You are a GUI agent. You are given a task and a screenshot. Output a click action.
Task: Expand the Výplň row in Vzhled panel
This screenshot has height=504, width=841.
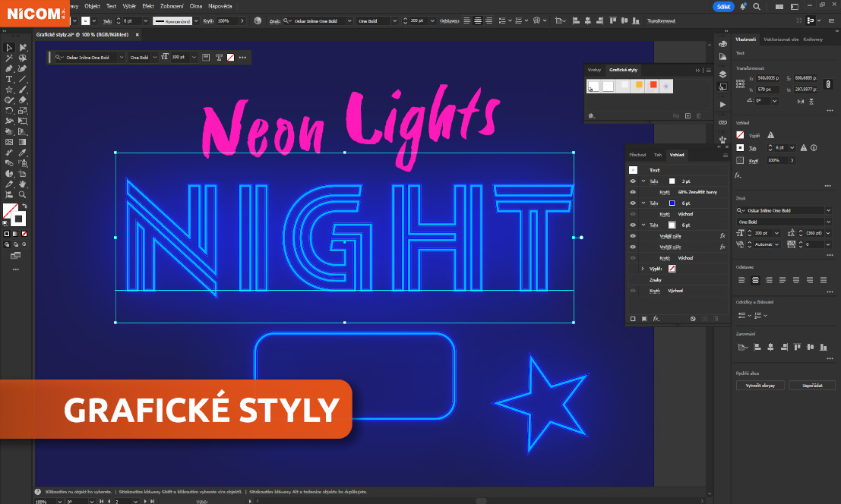pyautogui.click(x=643, y=269)
